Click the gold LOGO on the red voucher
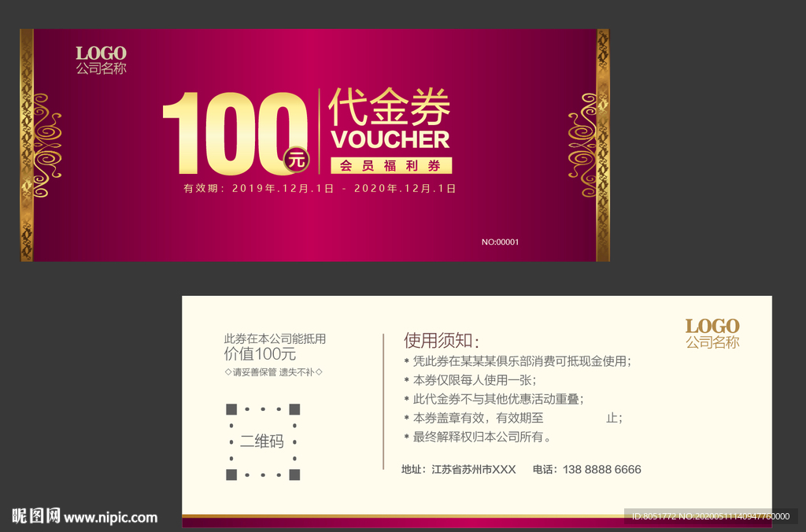The image size is (806, 532). [x=102, y=53]
